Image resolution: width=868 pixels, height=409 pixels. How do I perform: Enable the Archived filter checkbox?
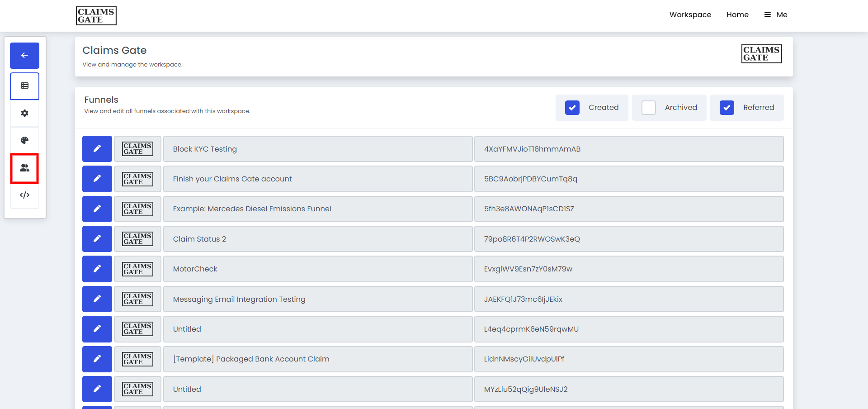coord(648,108)
